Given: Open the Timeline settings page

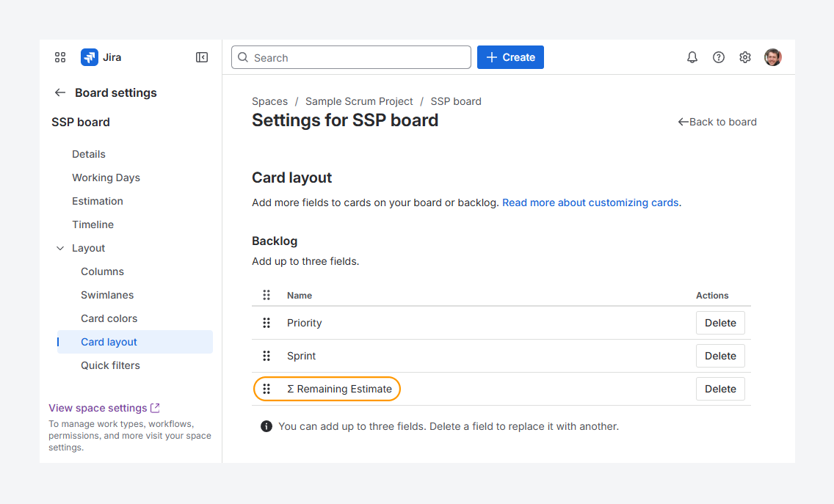Looking at the screenshot, I should (93, 224).
